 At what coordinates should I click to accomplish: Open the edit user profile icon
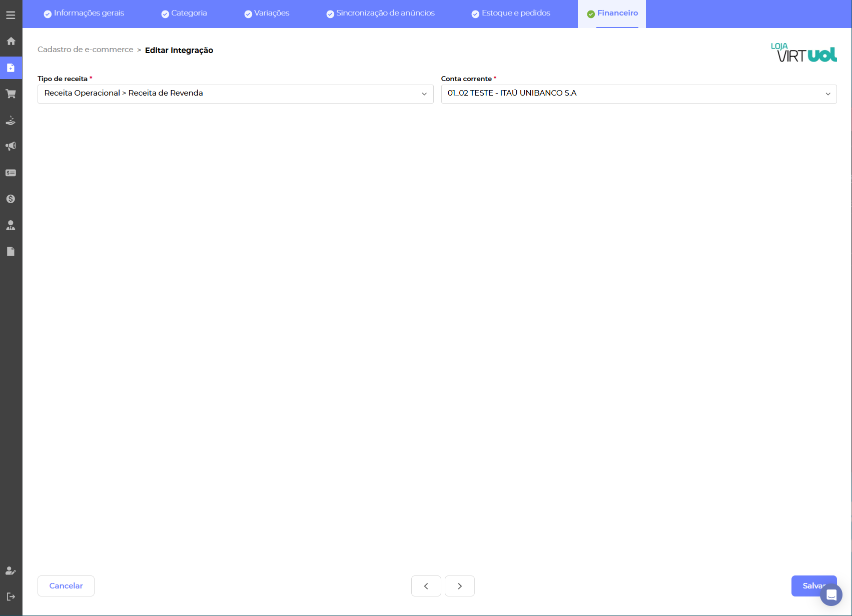click(11, 571)
